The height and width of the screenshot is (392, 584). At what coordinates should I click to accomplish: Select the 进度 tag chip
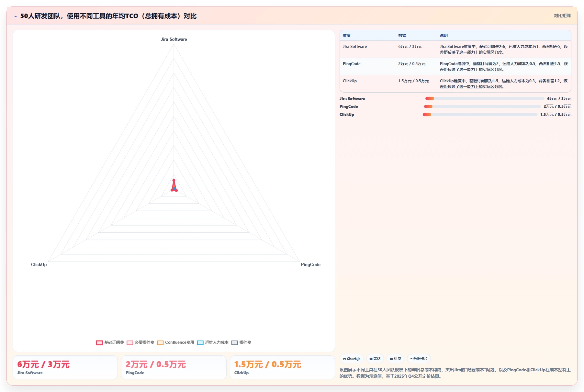tap(395, 359)
